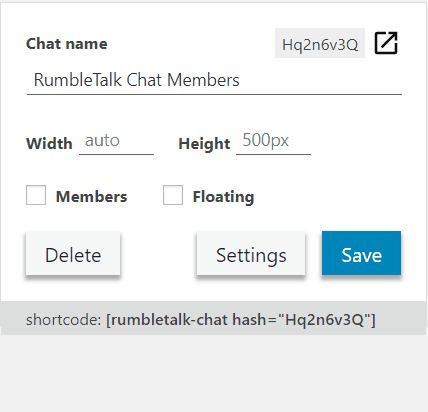The width and height of the screenshot is (428, 412).
Task: Save the chat configuration
Action: pos(361,253)
